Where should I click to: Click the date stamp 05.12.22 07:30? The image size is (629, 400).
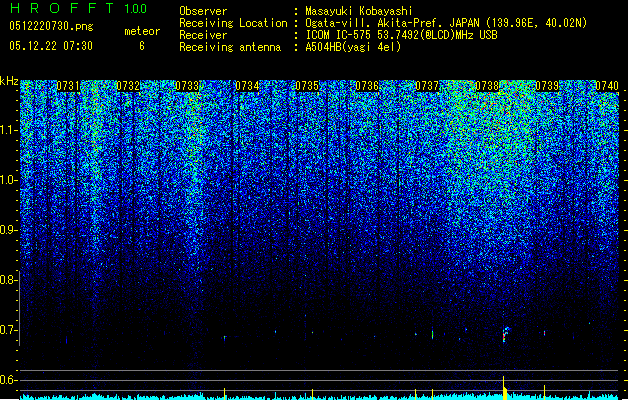pyautogui.click(x=51, y=46)
